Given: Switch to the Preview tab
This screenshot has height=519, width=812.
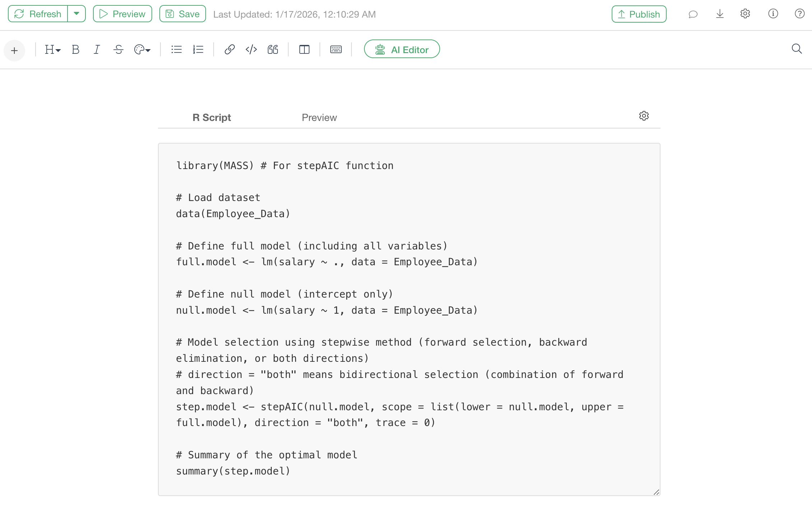Looking at the screenshot, I should click(319, 118).
